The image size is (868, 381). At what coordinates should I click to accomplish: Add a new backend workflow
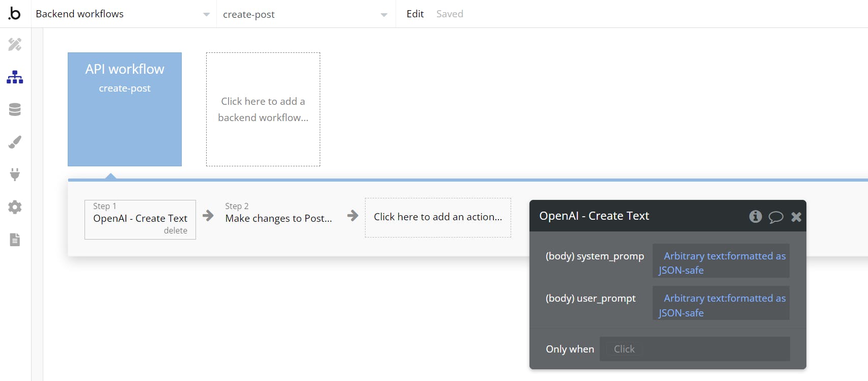pyautogui.click(x=263, y=109)
